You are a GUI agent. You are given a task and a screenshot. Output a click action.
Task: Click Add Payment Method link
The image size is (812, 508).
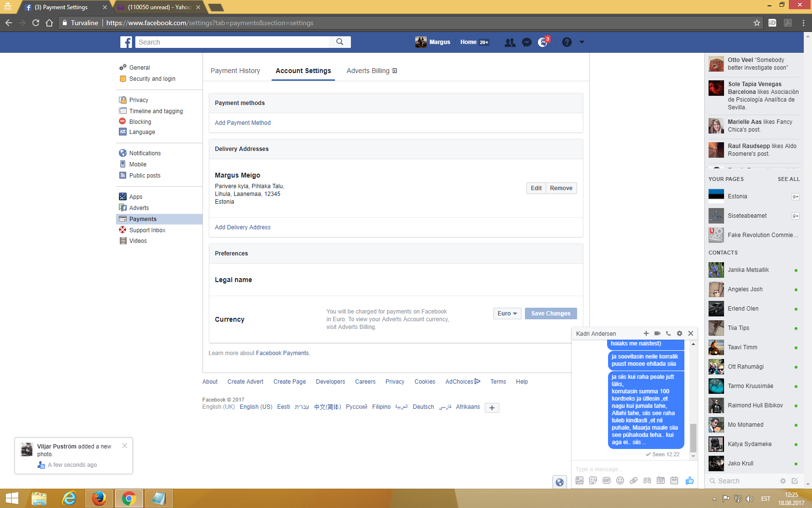tap(243, 123)
